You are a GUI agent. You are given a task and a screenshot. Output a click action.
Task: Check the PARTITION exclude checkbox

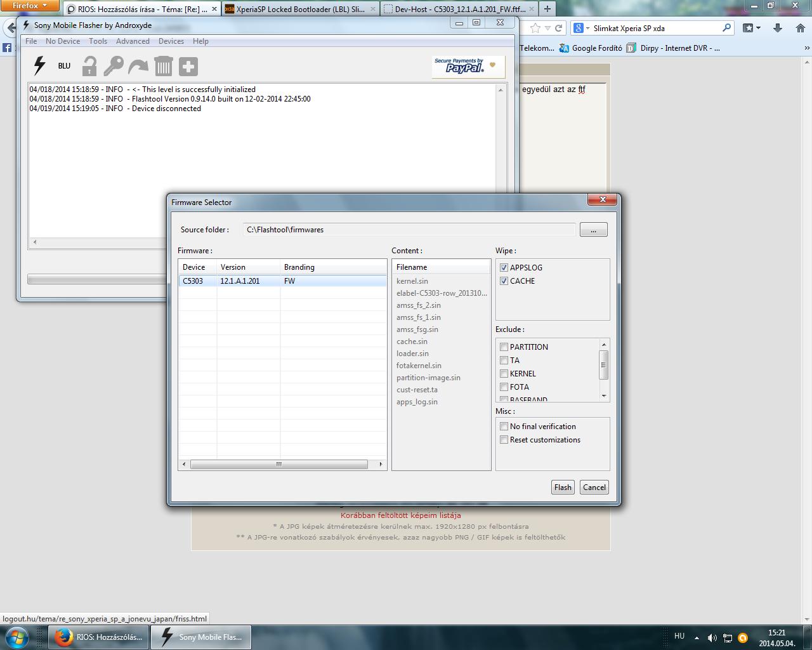pos(504,347)
